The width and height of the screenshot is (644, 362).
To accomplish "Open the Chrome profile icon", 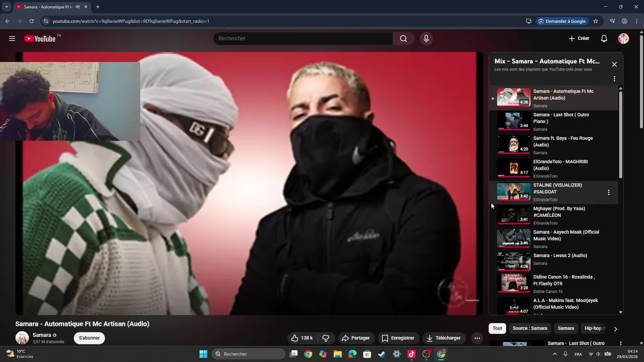I will click(x=624, y=21).
